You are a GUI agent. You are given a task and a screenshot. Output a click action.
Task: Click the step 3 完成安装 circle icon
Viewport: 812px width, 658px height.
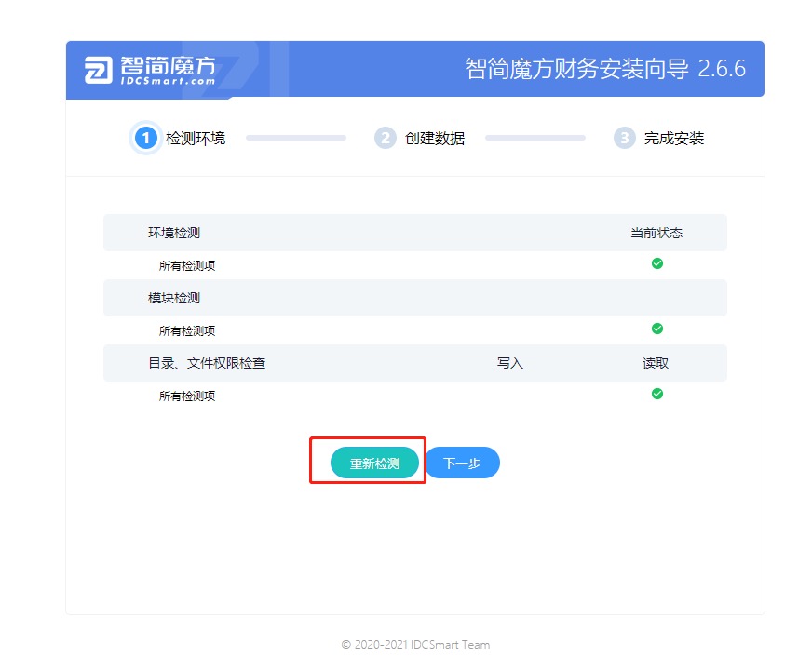[x=624, y=138]
